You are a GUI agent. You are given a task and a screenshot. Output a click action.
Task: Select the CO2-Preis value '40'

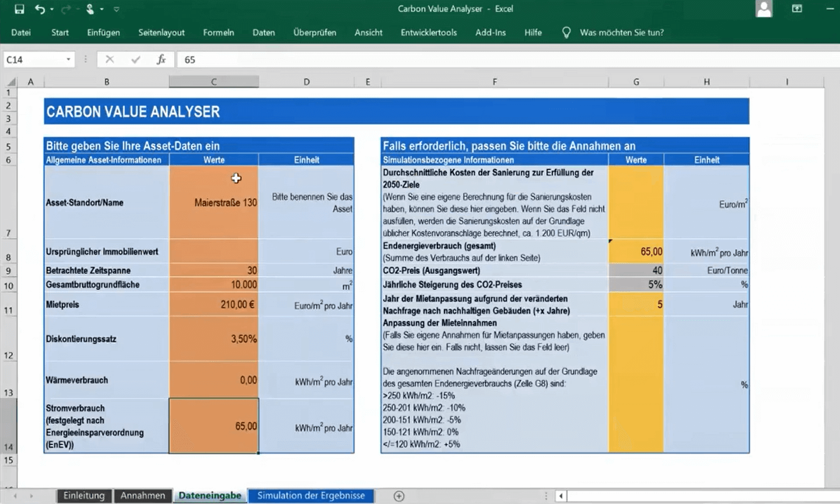636,270
